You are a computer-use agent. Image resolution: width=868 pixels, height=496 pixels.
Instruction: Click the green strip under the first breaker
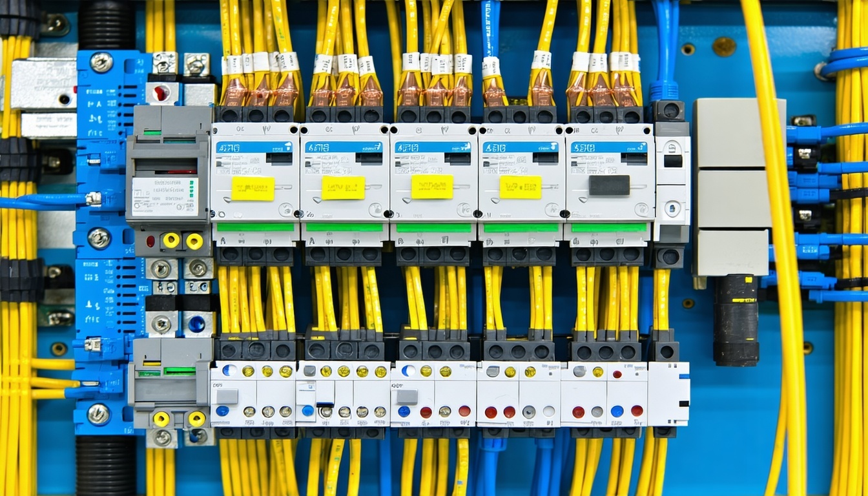[x=255, y=227]
